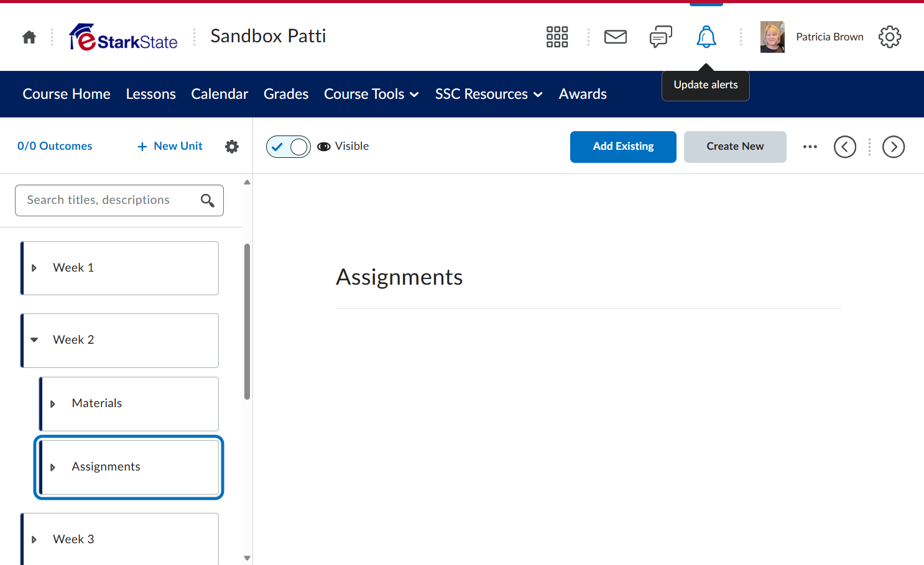Open the admin tools gear icon
924x565 pixels.
[890, 37]
